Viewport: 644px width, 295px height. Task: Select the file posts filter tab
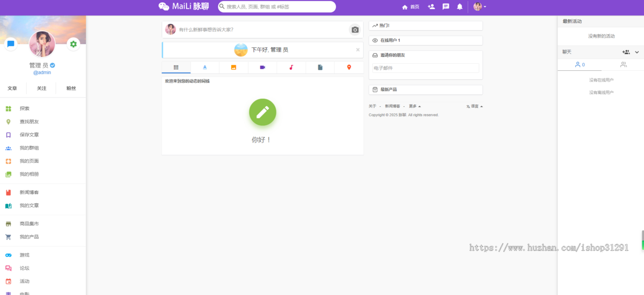320,67
